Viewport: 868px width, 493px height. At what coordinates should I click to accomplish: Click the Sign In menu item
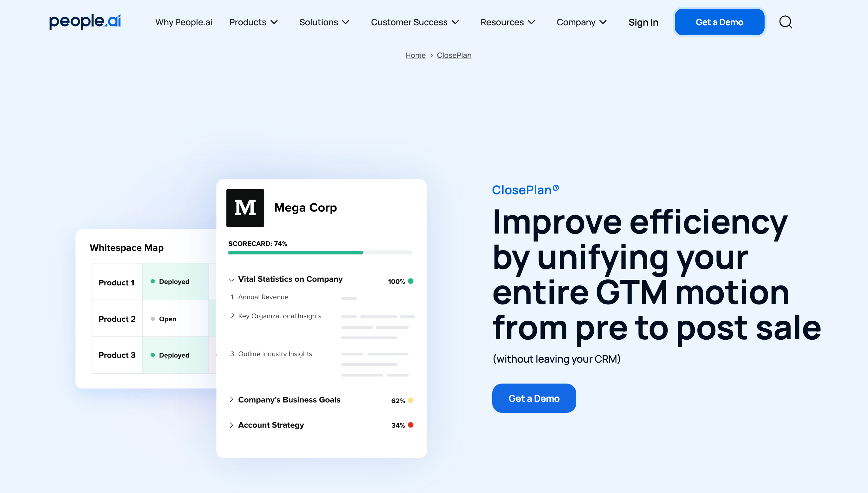[x=643, y=22]
